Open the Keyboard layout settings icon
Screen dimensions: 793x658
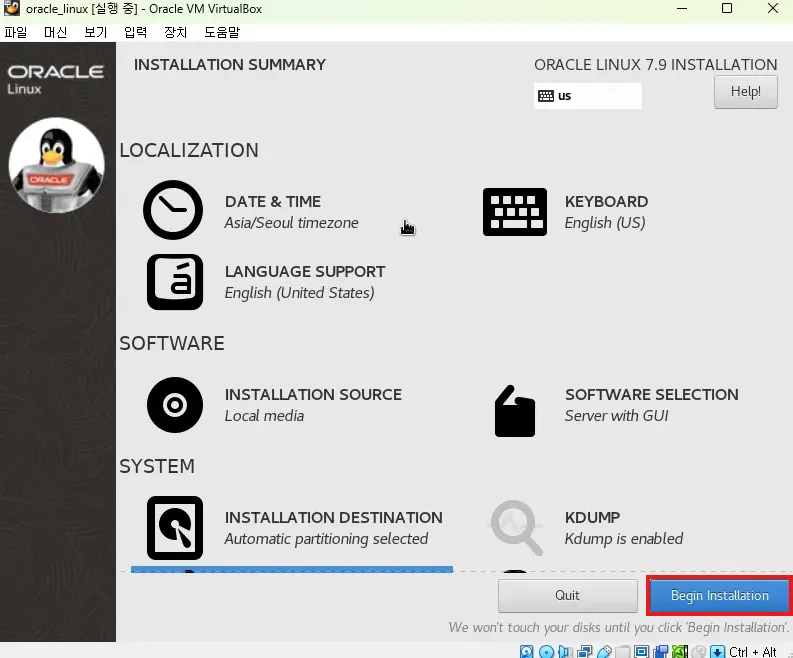coord(515,212)
